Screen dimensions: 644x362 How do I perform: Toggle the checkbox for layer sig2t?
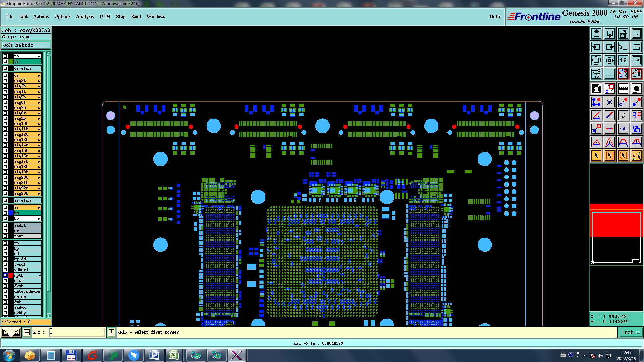(5, 81)
